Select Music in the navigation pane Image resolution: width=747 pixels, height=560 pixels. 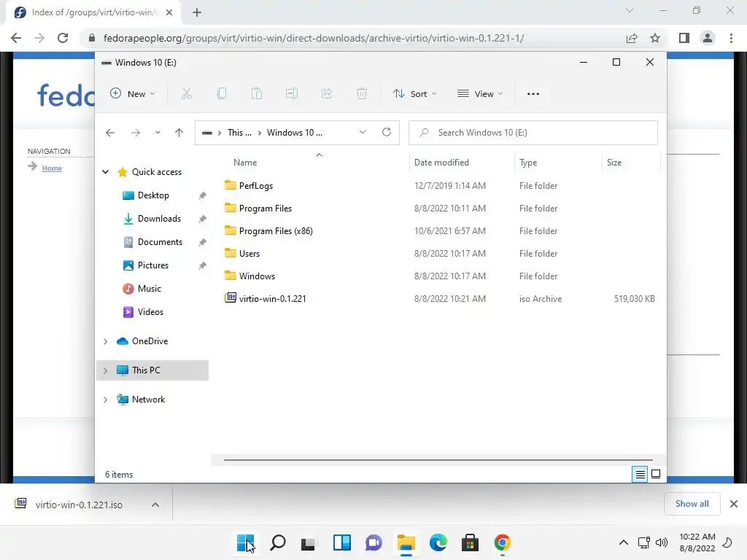[x=149, y=289]
